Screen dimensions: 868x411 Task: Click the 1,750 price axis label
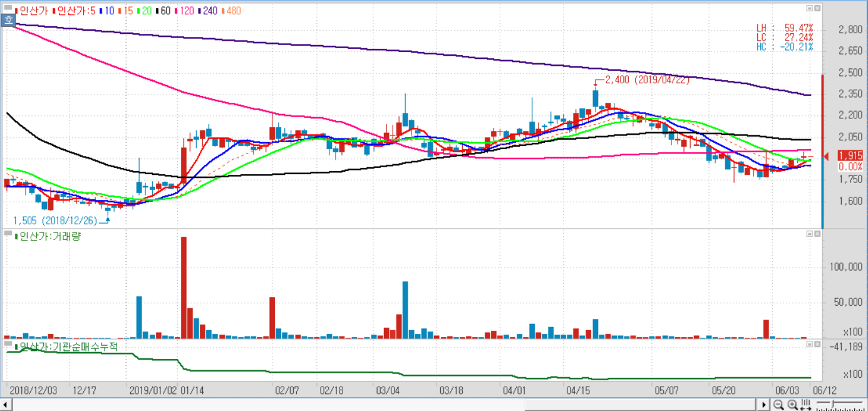pyautogui.click(x=850, y=180)
